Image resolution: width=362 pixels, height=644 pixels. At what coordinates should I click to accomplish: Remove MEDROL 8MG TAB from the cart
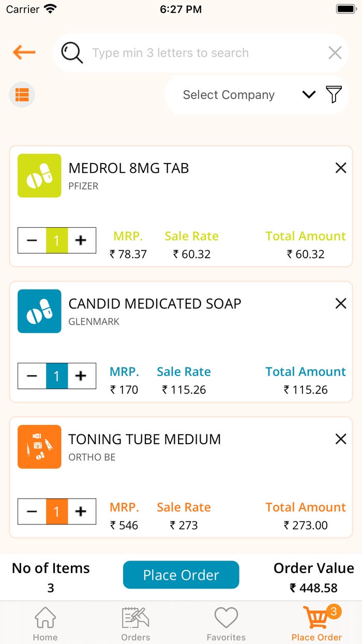click(341, 168)
